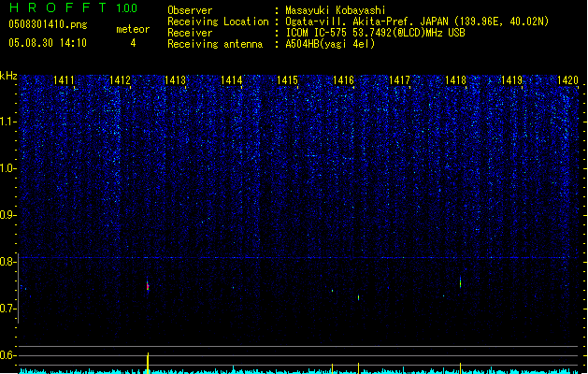Click the 0.9 kHz frequency label
This screenshot has height=374, width=588.
pyautogui.click(x=8, y=215)
